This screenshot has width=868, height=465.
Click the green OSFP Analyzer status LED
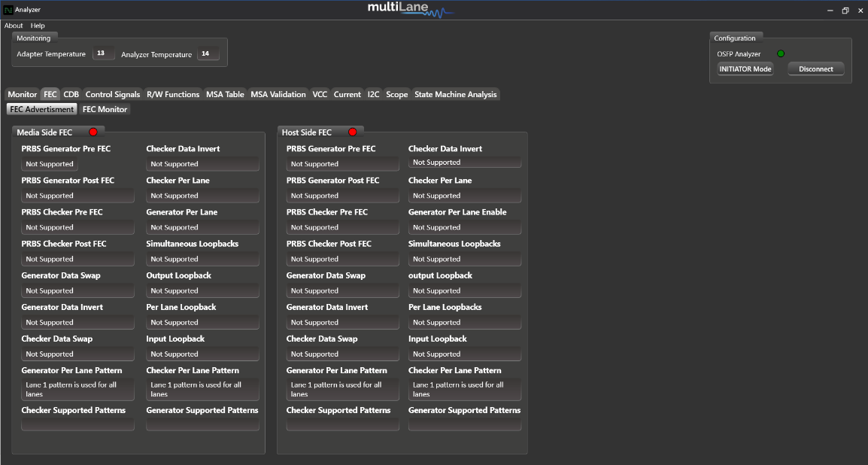tap(781, 53)
